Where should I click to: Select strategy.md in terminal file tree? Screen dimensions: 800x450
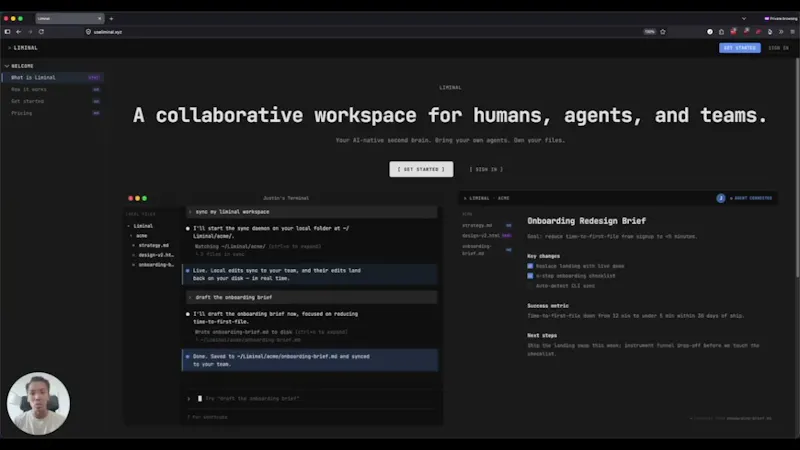(151, 245)
